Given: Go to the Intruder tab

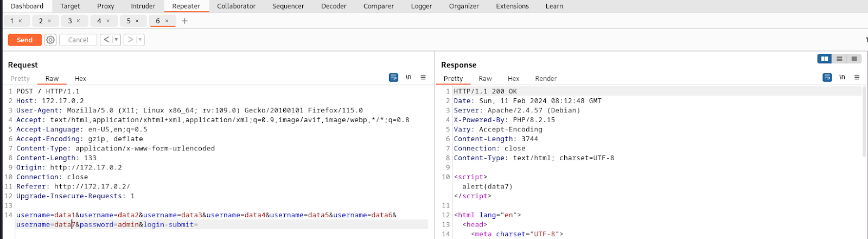Looking at the screenshot, I should (143, 6).
